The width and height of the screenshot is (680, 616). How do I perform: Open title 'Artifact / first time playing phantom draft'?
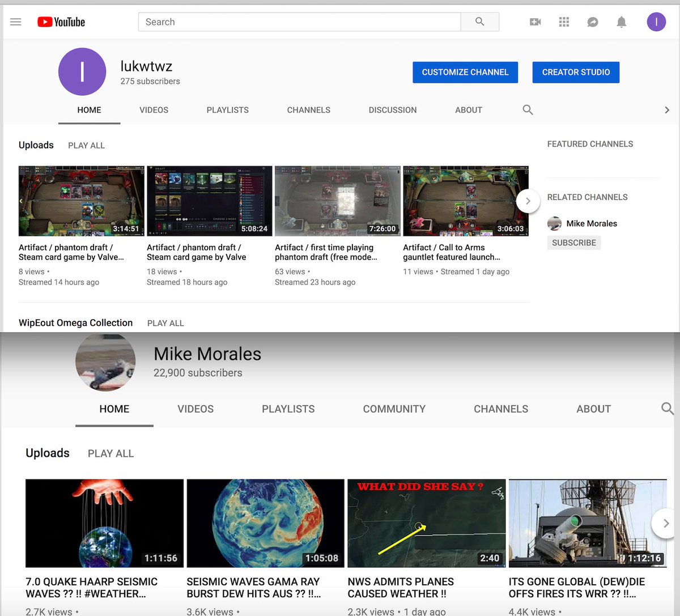[326, 252]
